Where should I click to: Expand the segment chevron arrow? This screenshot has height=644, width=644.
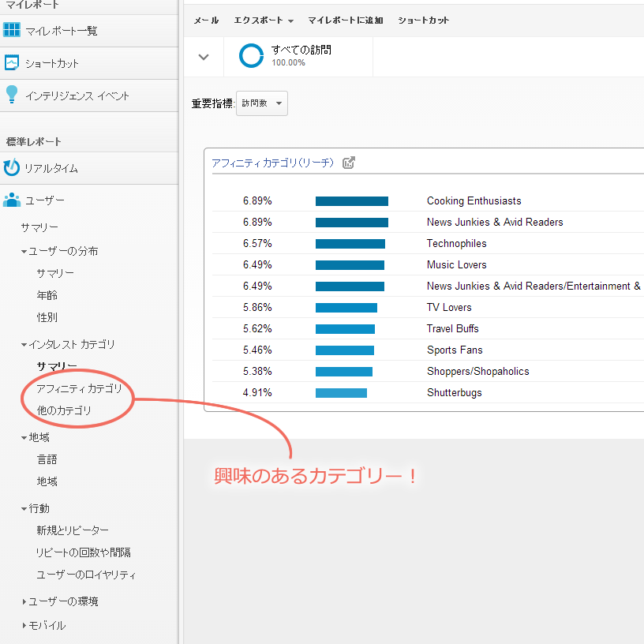click(204, 57)
